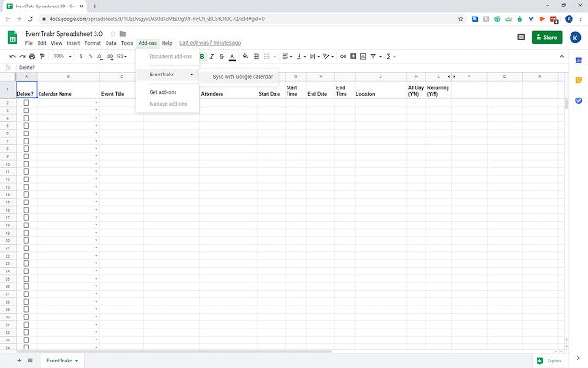This screenshot has width=588, height=368.
Task: Toggle bold formatting
Action: [202, 56]
